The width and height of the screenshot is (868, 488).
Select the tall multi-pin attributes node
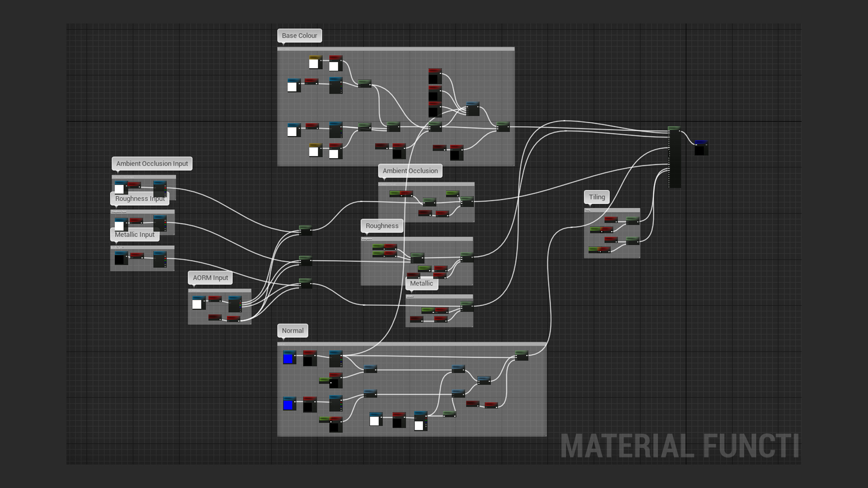[674, 158]
